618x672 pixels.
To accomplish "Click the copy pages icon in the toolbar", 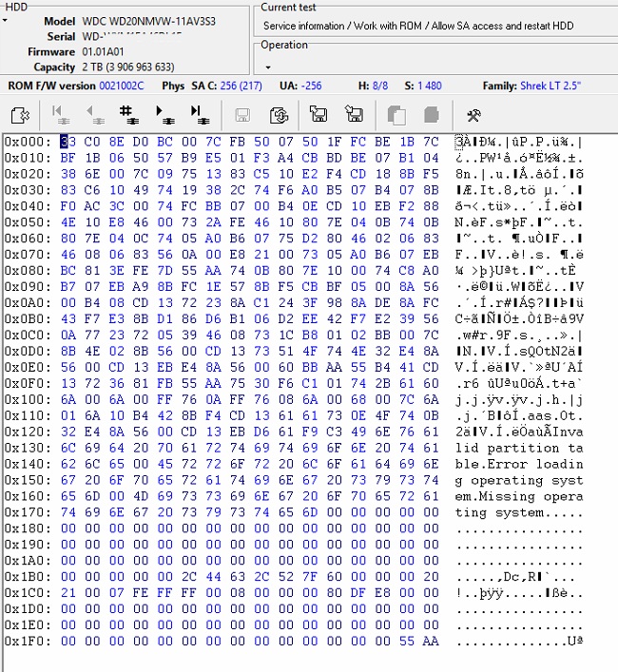I will [396, 115].
